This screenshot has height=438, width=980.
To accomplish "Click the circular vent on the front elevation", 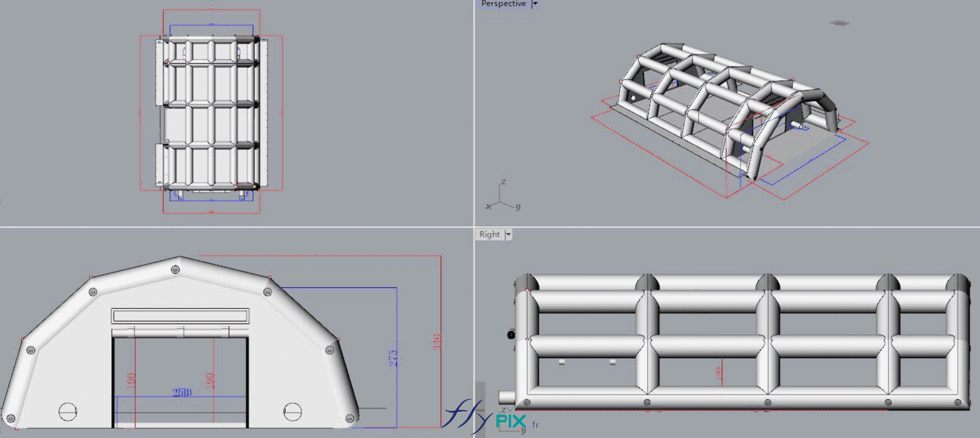I will coord(68,411).
